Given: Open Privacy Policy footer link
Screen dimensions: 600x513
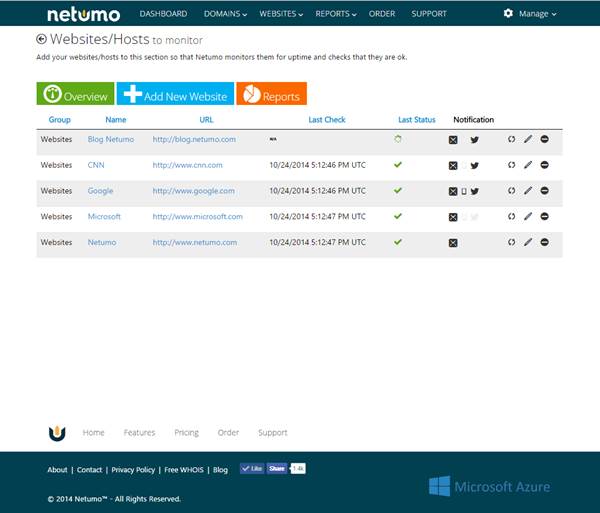Looking at the screenshot, I should tap(133, 470).
